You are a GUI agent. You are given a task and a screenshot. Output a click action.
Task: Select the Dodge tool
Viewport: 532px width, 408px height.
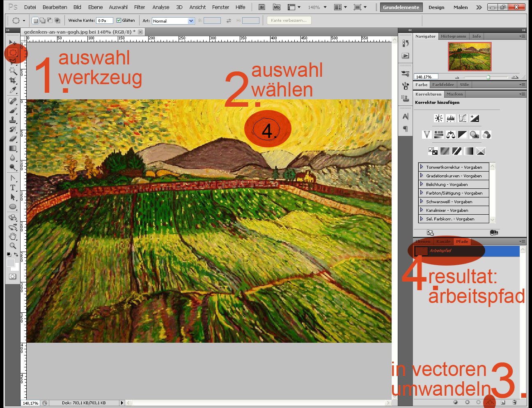(13, 167)
